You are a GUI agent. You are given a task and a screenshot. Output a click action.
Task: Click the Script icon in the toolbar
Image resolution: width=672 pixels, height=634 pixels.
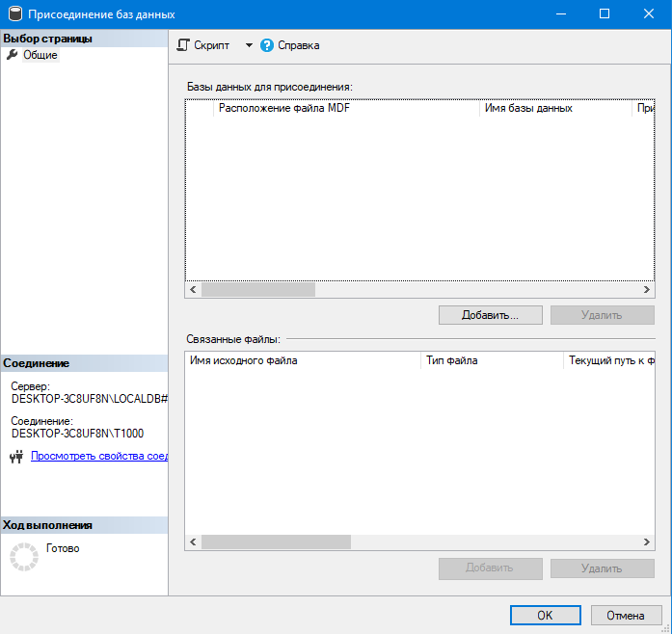pyautogui.click(x=182, y=45)
